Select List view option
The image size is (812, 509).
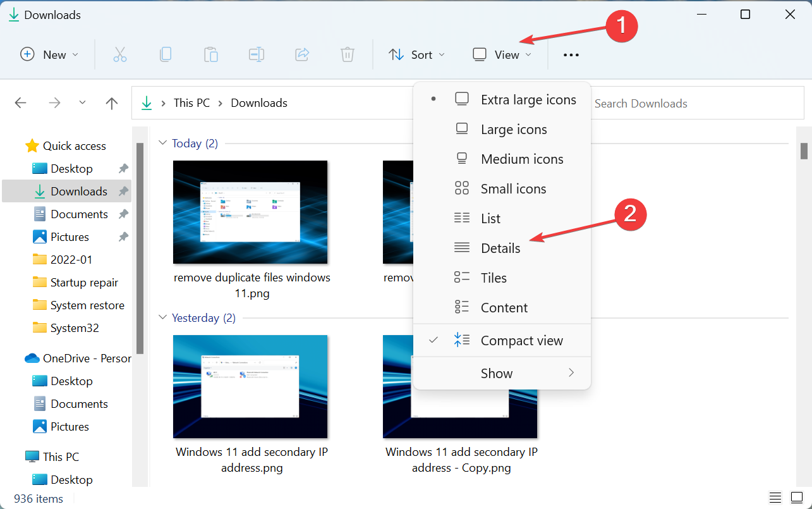(x=502, y=218)
